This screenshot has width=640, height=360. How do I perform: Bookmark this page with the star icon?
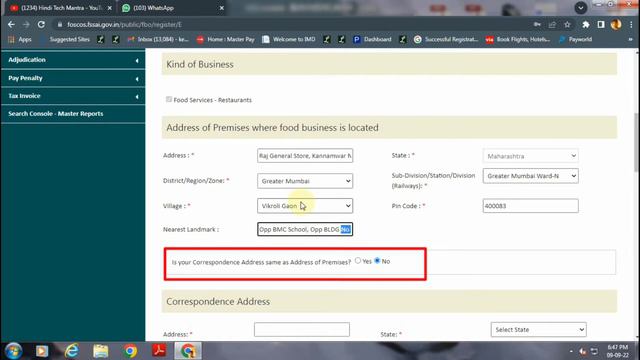click(567, 24)
